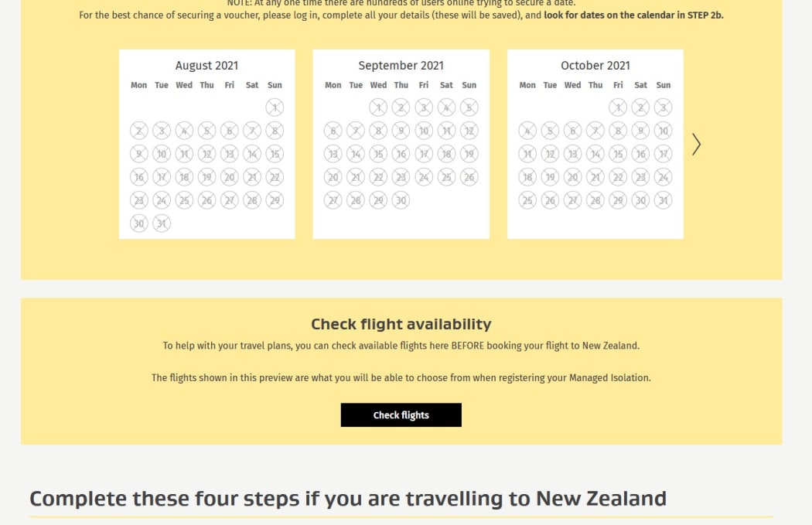Select September 1 on the calendar
Image resolution: width=812 pixels, height=525 pixels.
(x=378, y=107)
